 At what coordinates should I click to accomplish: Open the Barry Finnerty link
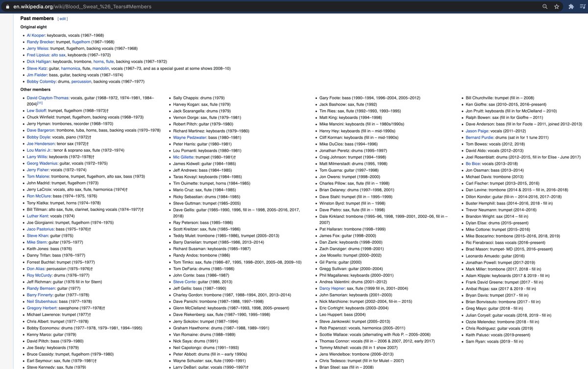coord(40,295)
